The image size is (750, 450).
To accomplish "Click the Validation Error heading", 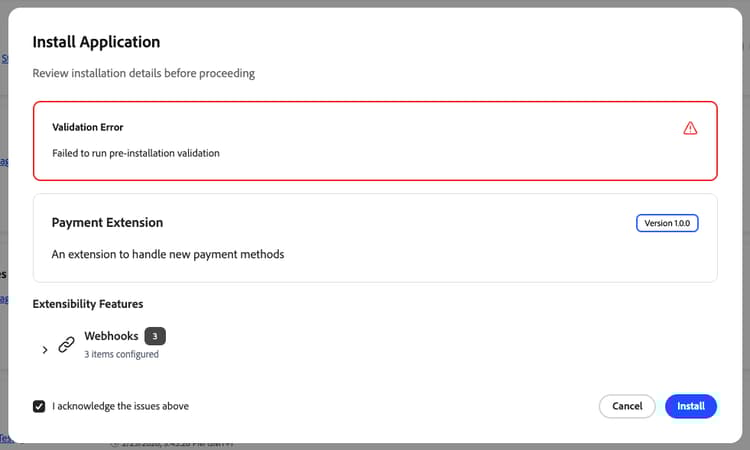I will coord(88,128).
